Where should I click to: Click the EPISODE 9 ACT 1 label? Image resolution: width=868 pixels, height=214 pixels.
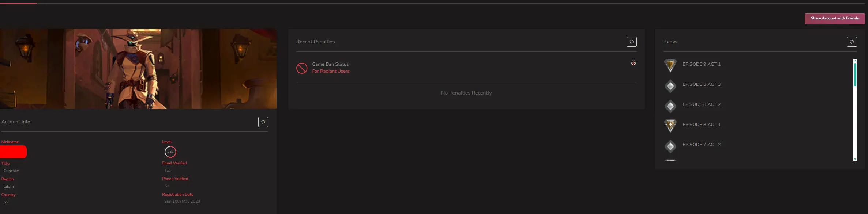click(701, 64)
